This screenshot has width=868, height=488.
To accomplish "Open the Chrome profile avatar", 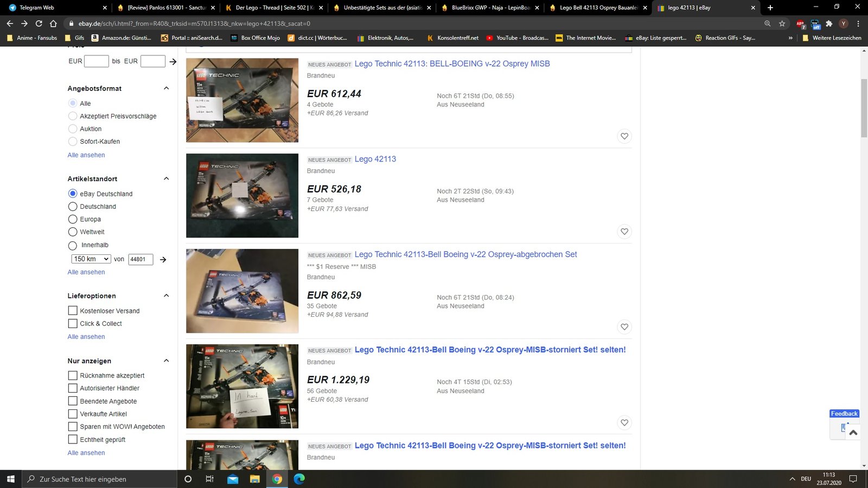I will (x=843, y=23).
